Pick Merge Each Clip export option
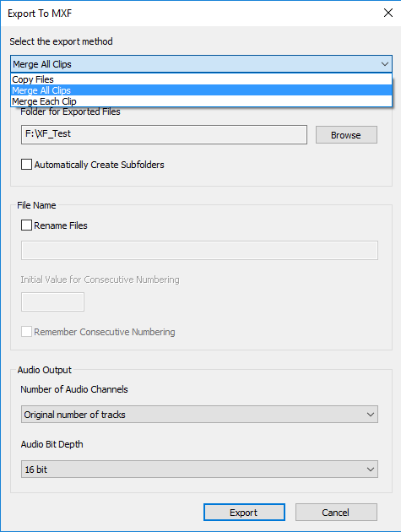The width and height of the screenshot is (401, 532). [x=201, y=101]
